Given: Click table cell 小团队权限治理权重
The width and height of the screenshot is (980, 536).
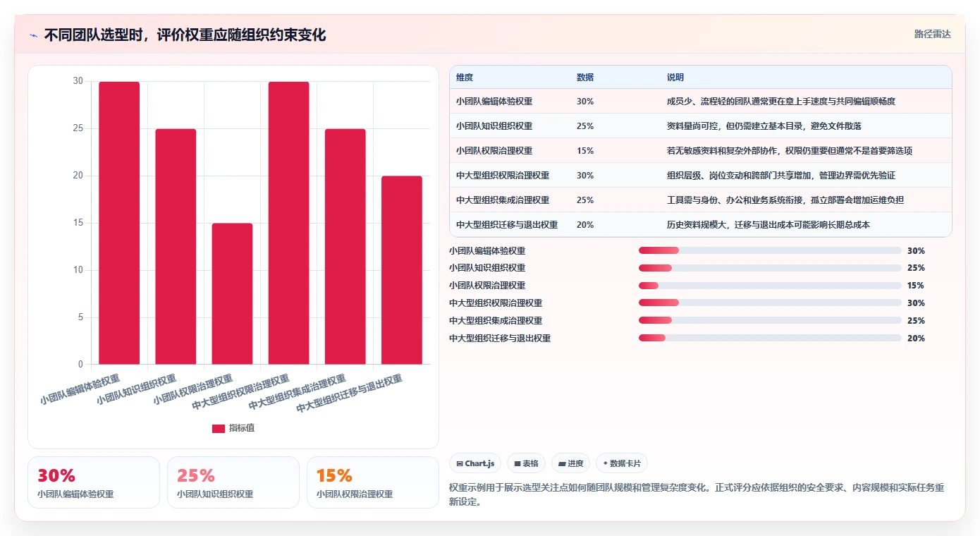Looking at the screenshot, I should click(x=494, y=151).
